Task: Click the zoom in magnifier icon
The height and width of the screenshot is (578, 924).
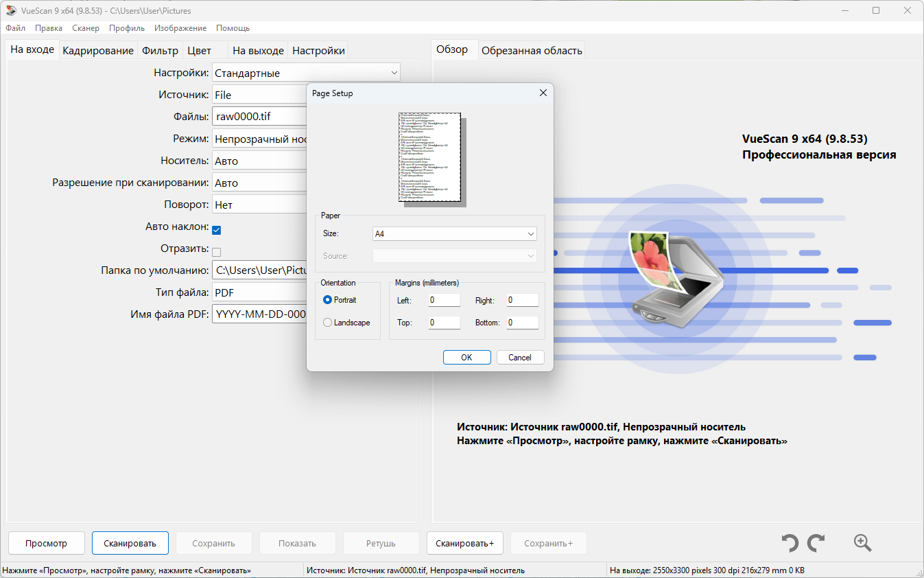Action: coord(862,543)
